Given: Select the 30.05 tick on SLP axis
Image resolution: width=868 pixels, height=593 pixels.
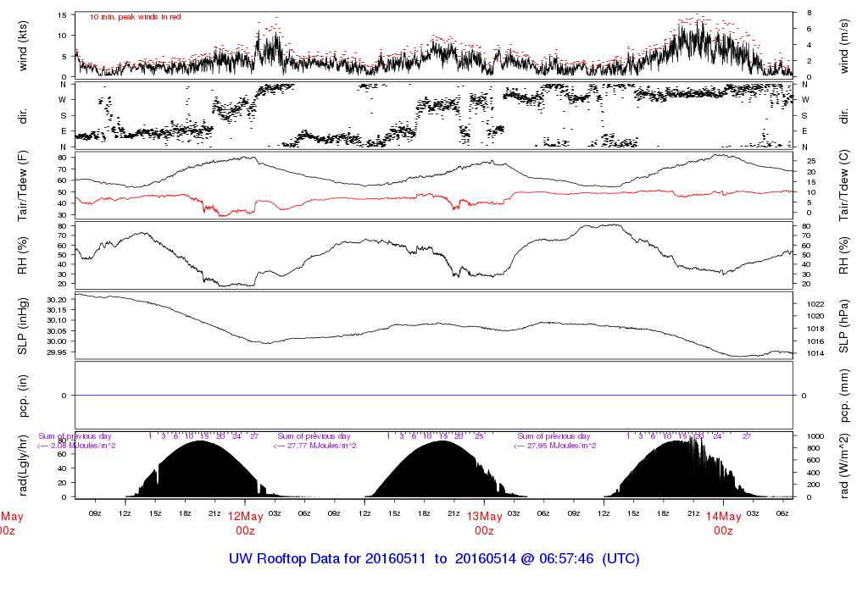Looking at the screenshot, I should click(57, 330).
